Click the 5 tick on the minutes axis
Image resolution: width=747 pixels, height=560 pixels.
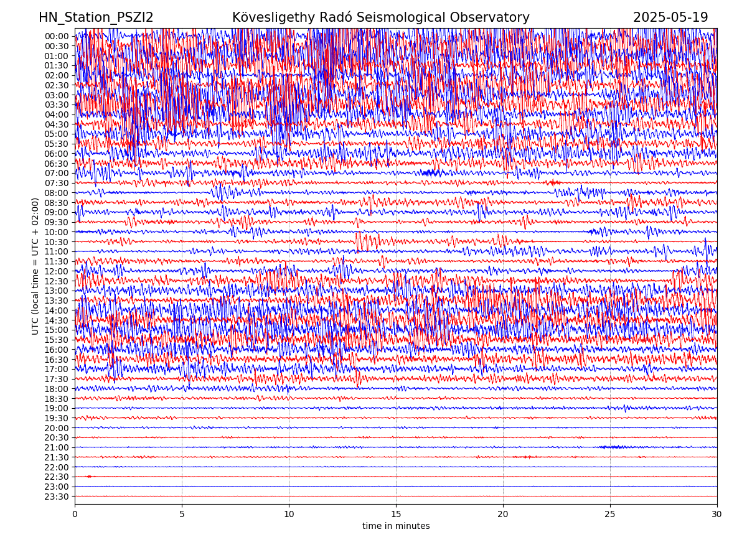point(182,514)
